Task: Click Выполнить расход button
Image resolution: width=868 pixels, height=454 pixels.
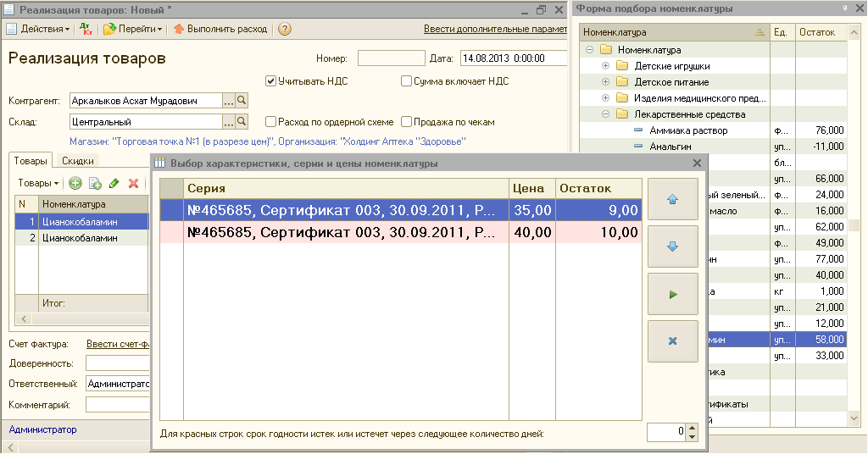Action: tap(220, 29)
